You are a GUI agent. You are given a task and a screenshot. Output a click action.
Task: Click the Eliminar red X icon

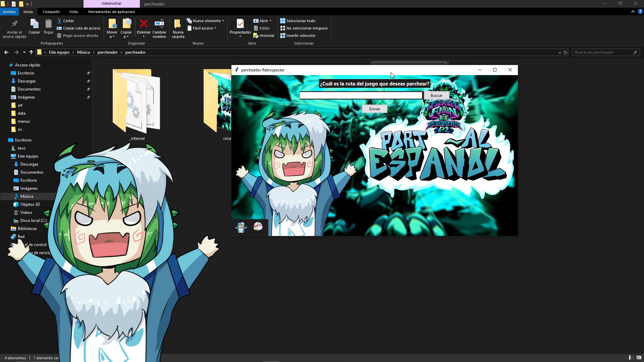144,24
